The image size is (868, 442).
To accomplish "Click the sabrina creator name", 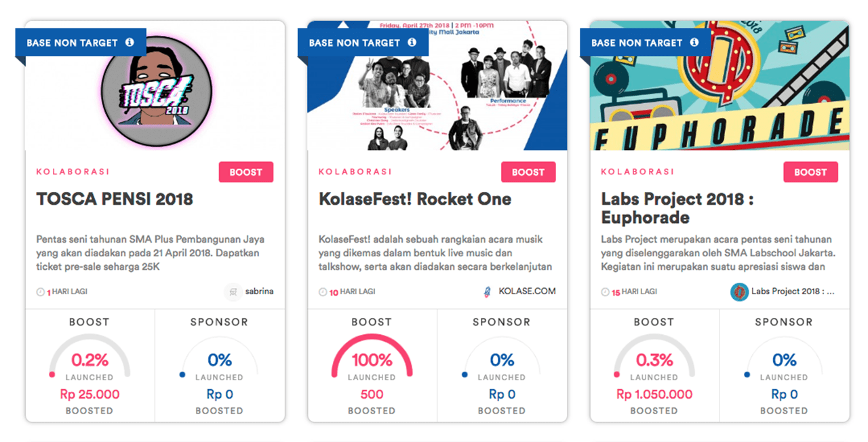I will pyautogui.click(x=258, y=292).
